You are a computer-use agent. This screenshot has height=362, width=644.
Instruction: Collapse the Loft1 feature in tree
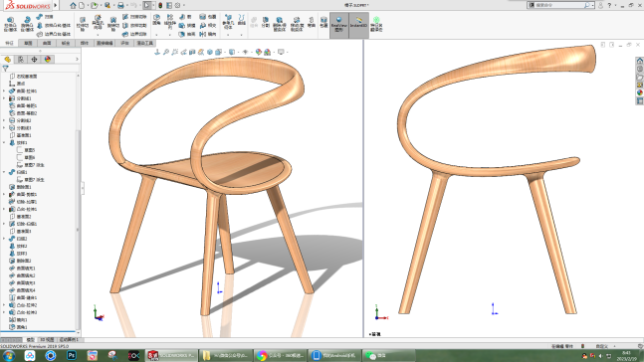click(x=4, y=143)
